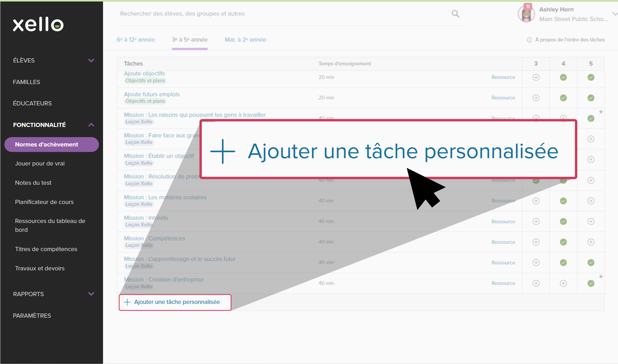Switch to 6e à 12e année tab
Screen dimensions: 618x364
point(136,40)
